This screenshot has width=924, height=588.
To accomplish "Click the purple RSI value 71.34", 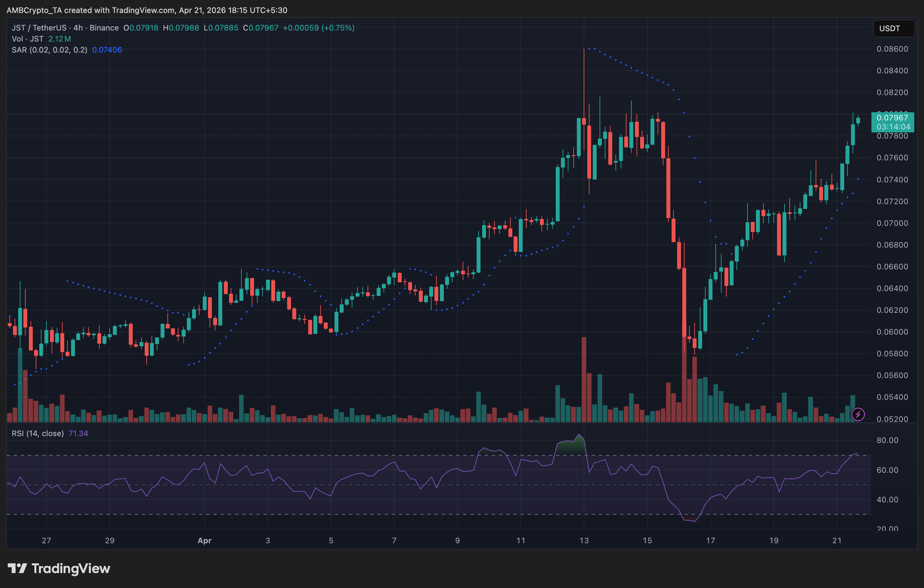I will coord(78,433).
